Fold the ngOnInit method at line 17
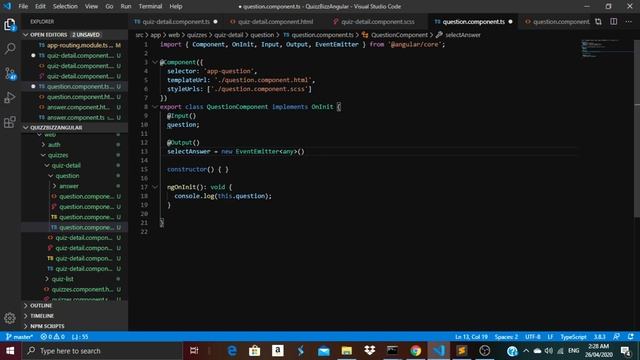The image size is (640, 360). (155, 187)
